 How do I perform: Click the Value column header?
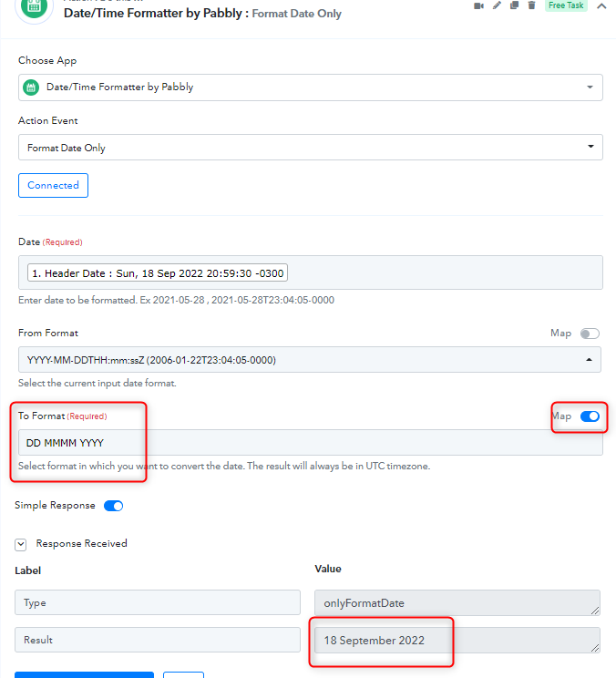[x=328, y=569]
